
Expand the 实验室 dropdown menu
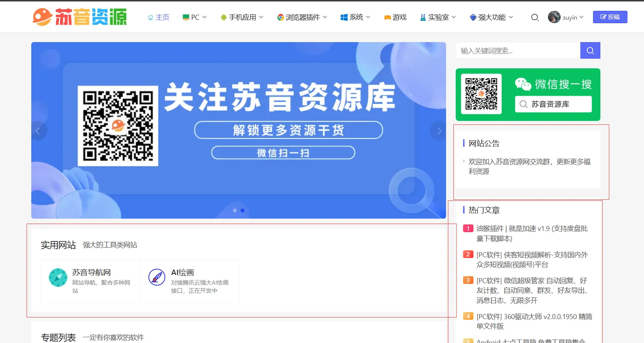coord(454,17)
